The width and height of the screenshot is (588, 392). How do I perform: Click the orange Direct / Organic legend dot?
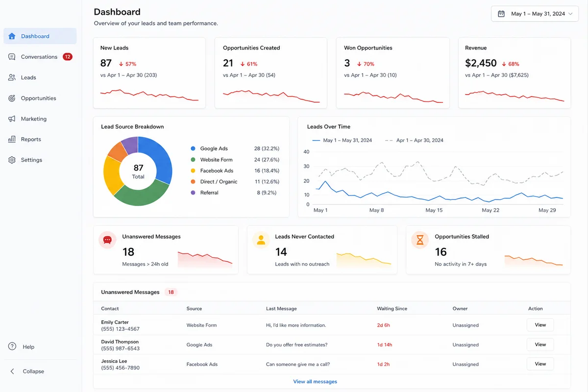193,182
